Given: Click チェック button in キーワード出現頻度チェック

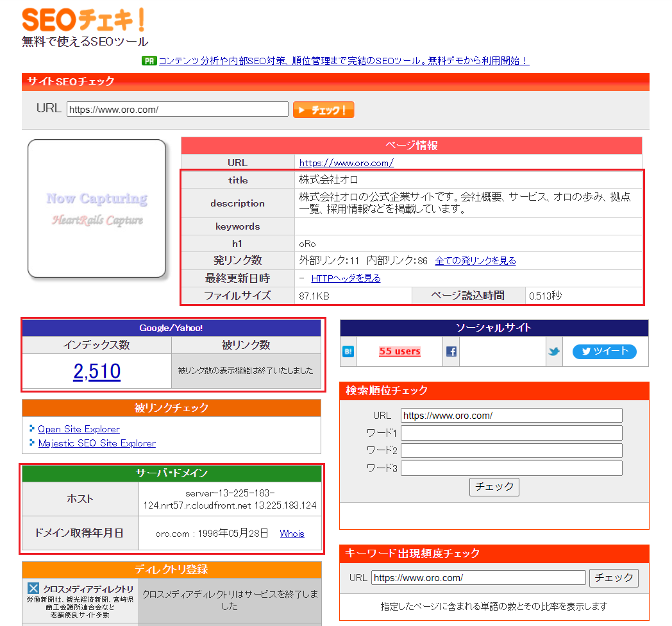Looking at the screenshot, I should [614, 578].
